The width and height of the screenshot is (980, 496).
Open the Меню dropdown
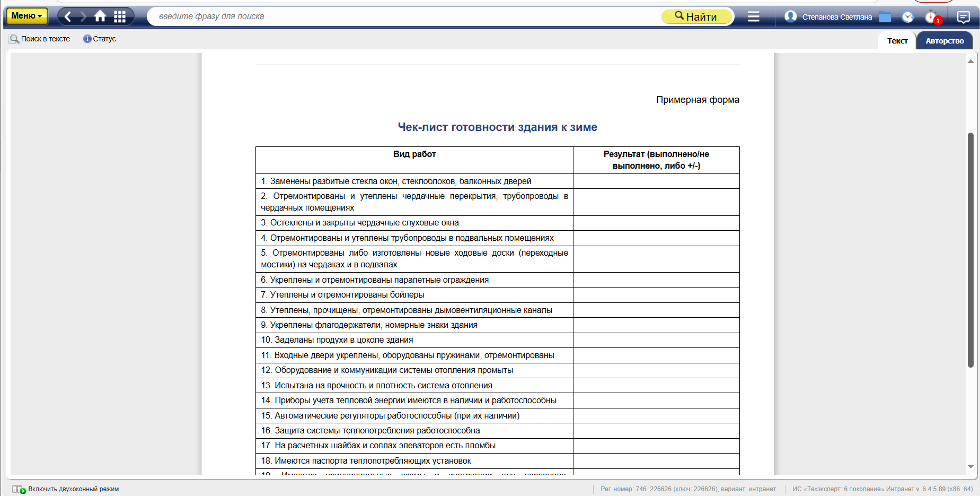click(x=27, y=16)
